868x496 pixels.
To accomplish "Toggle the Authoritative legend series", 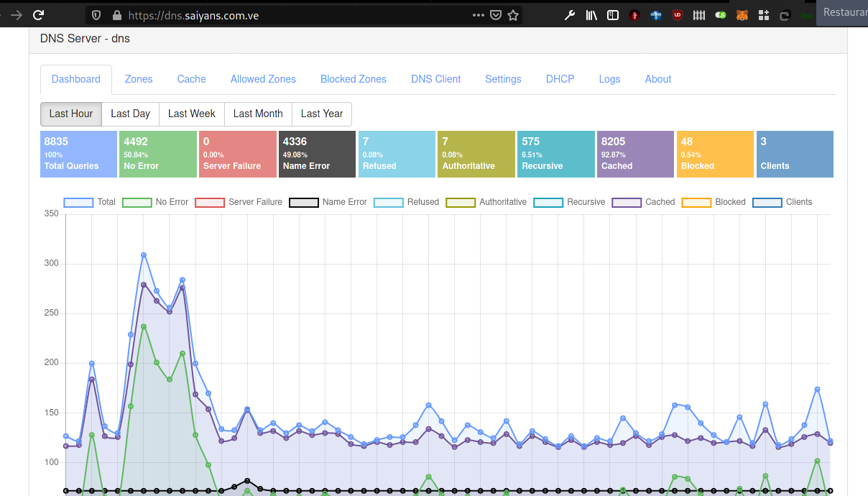I will point(486,202).
